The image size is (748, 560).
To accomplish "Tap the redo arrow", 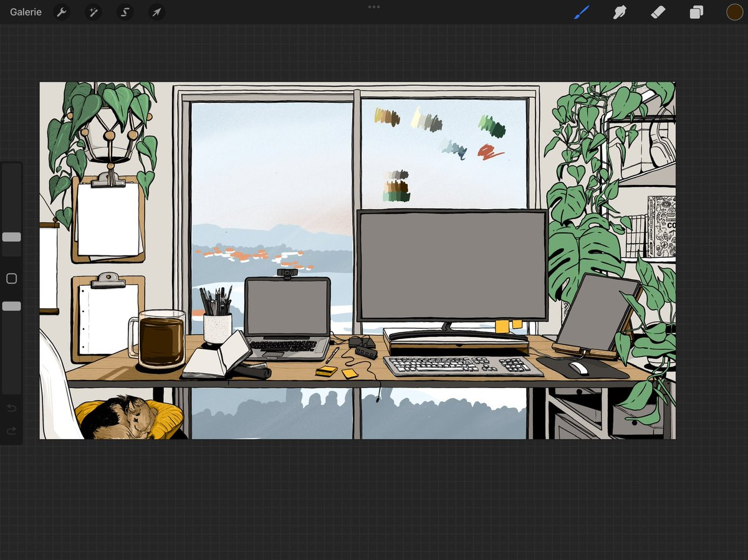I will click(x=11, y=430).
